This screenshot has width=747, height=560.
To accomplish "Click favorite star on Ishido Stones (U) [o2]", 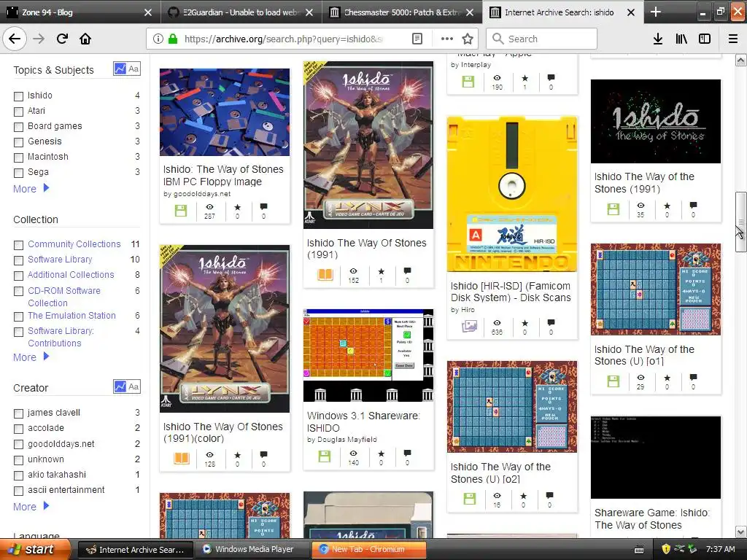I will point(523,496).
